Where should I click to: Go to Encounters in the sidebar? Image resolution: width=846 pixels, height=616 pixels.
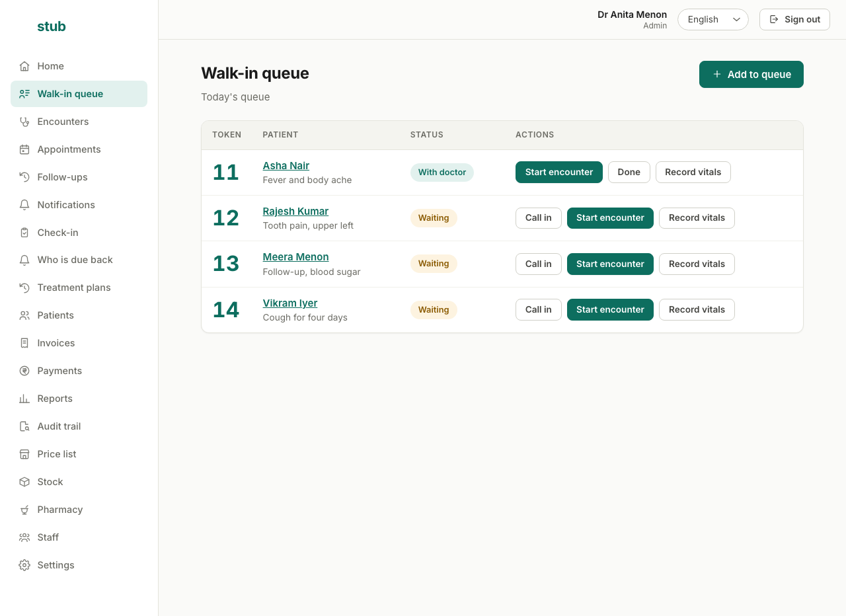pyautogui.click(x=79, y=122)
